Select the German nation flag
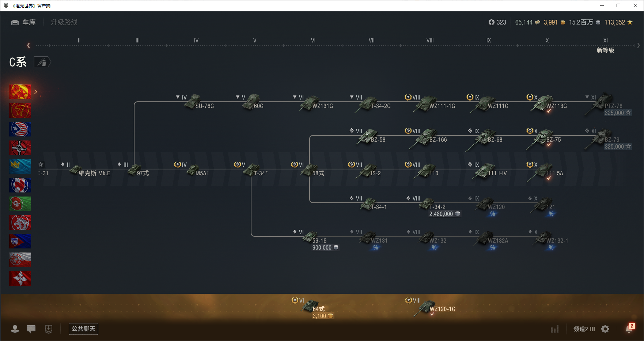644x341 pixels. (x=20, y=148)
